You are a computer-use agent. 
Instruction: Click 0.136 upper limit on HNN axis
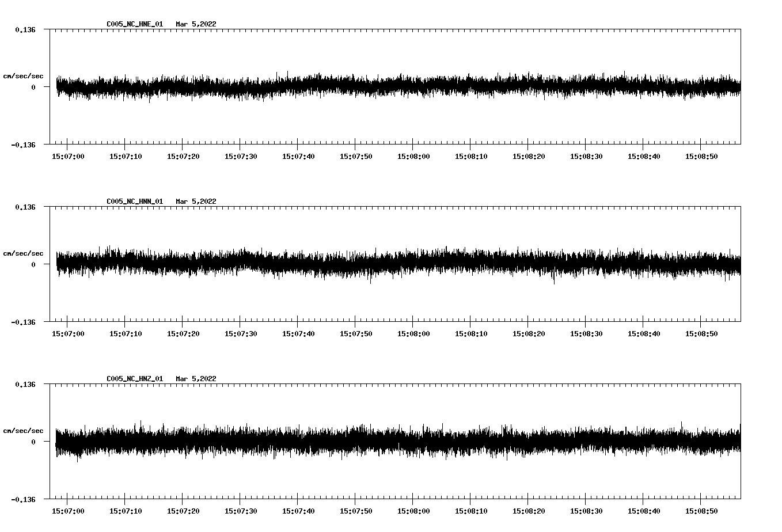(x=25, y=207)
